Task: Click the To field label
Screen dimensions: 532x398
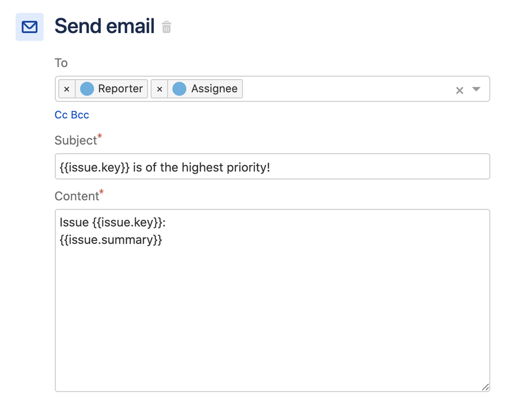Action: tap(61, 63)
